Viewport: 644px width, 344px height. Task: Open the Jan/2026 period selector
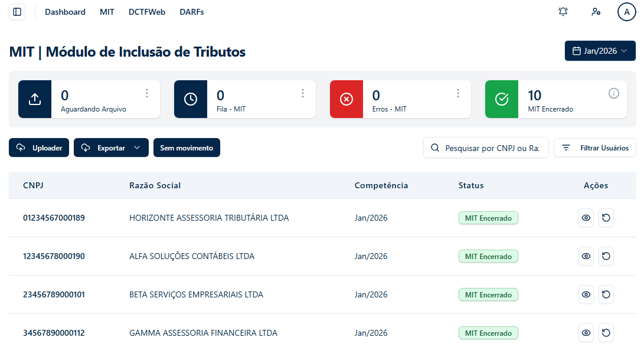click(x=600, y=51)
